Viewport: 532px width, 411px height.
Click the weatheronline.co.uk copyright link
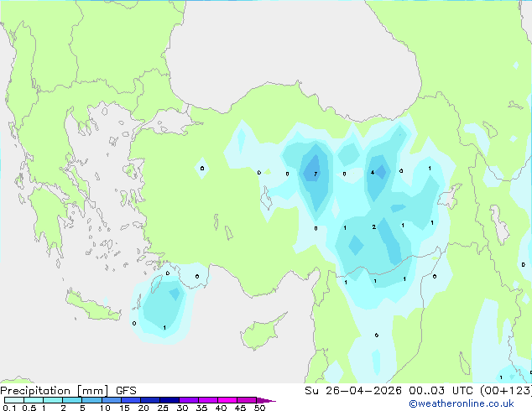462,403
